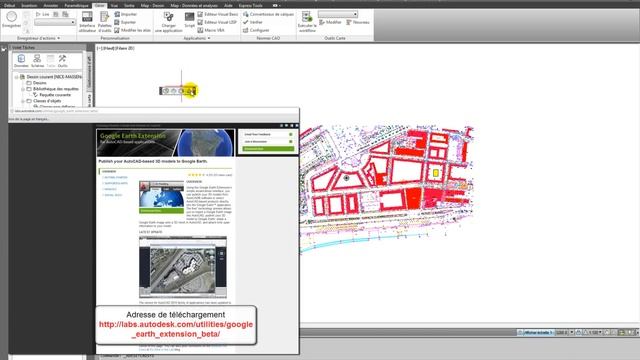This screenshot has height=360, width=640.
Task: Collapse the Dessin courant tree node
Action: [x=17, y=77]
